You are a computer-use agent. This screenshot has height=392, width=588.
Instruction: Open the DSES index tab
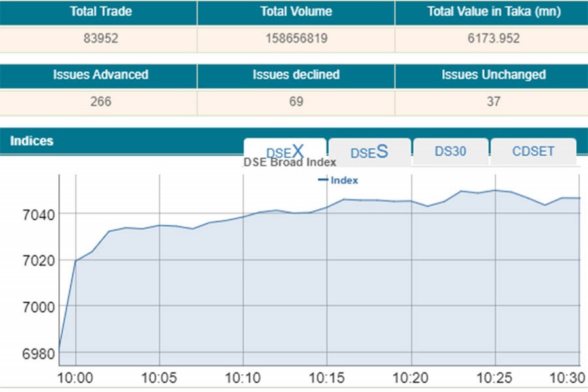(369, 152)
